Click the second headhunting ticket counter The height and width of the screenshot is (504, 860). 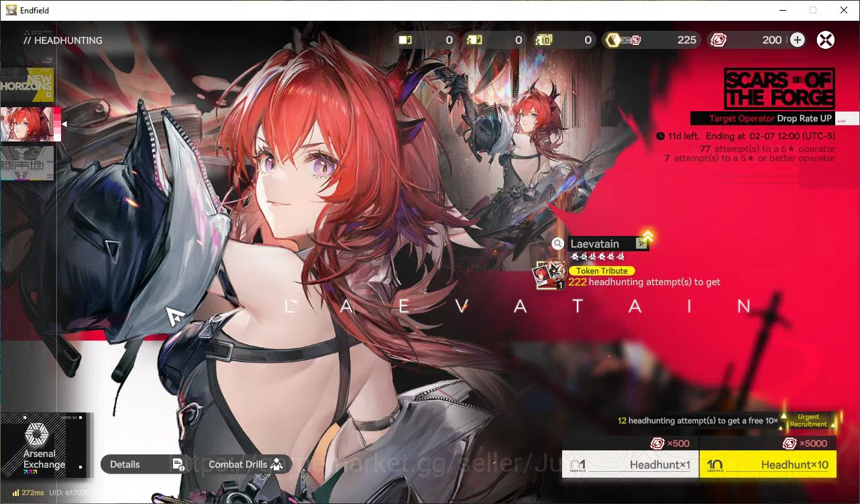pyautogui.click(x=494, y=40)
